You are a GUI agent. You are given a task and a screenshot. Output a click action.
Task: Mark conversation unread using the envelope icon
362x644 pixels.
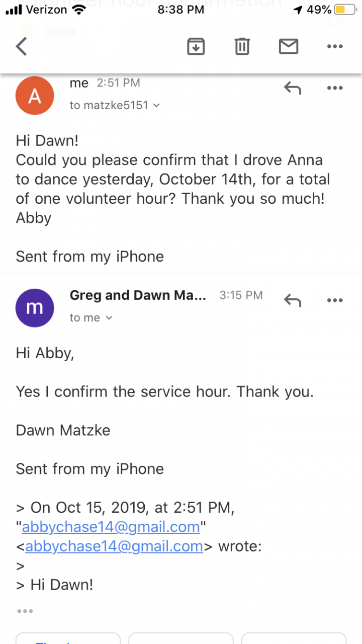(x=289, y=46)
